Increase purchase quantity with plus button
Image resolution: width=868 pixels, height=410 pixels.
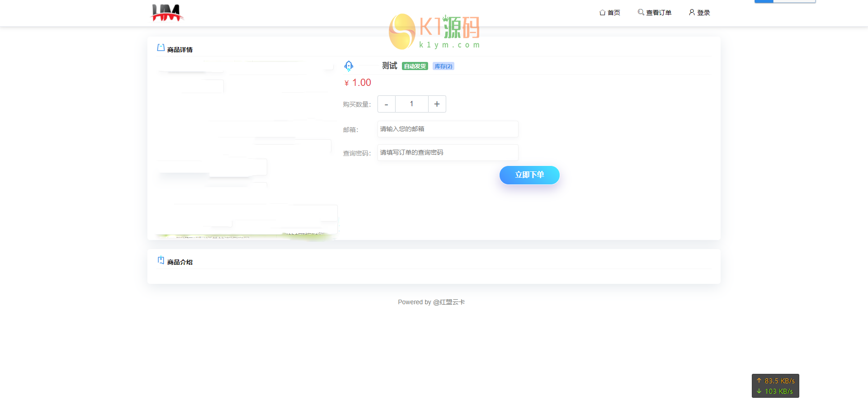437,104
